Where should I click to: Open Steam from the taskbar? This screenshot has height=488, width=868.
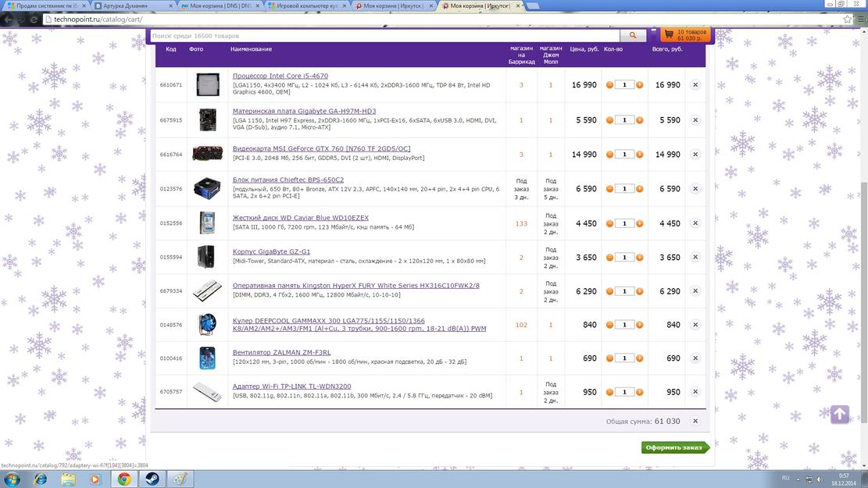pos(153,479)
